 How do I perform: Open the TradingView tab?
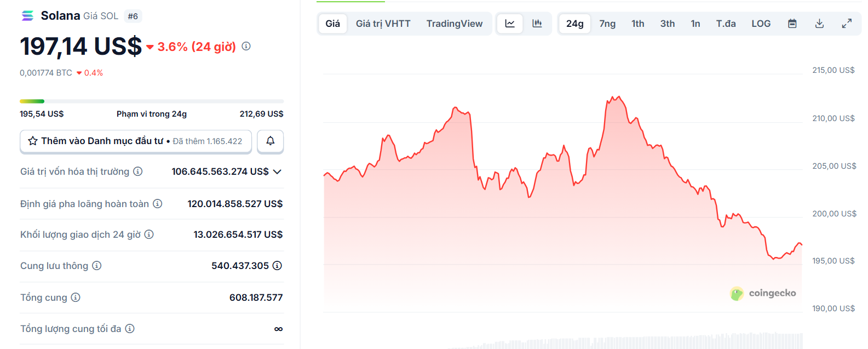pos(455,24)
